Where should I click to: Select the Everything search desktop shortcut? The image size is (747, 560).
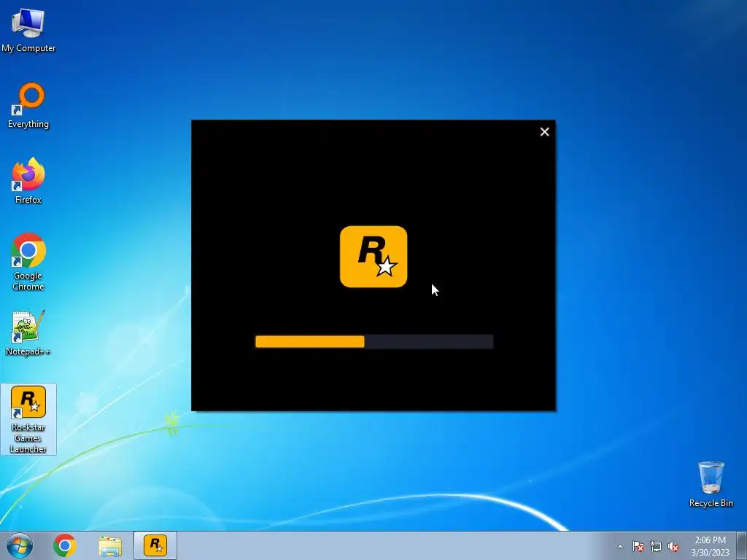click(28, 105)
